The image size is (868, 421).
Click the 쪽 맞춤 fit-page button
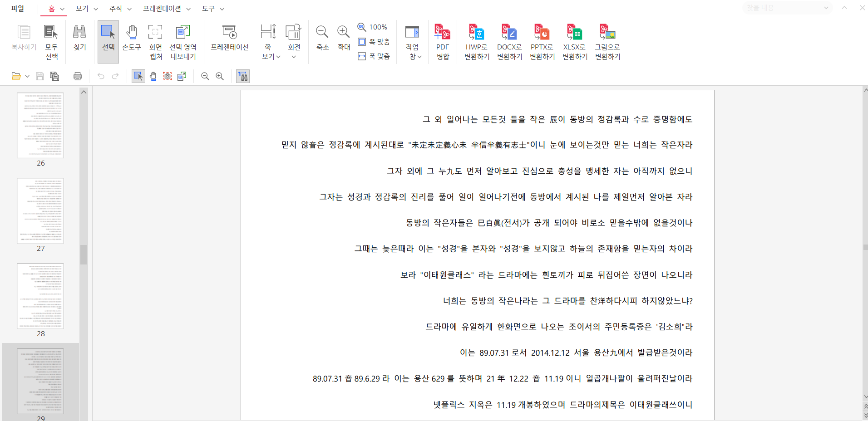pyautogui.click(x=374, y=42)
